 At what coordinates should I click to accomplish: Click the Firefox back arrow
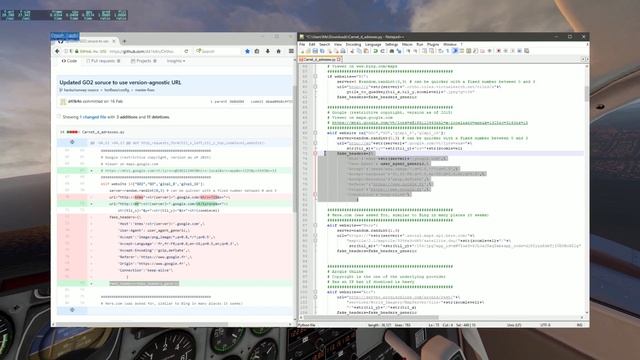click(57, 51)
